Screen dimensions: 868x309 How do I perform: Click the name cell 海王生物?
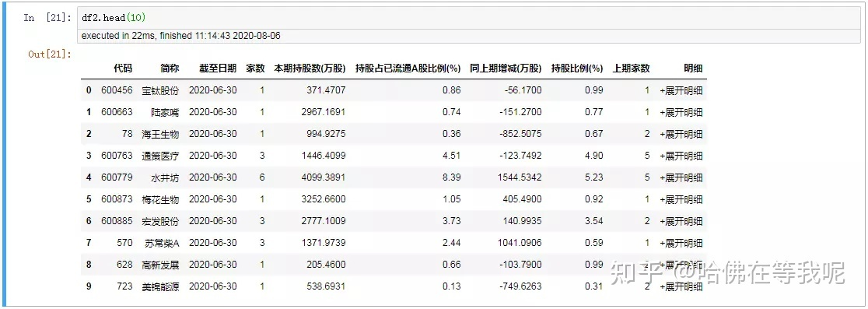click(x=160, y=134)
